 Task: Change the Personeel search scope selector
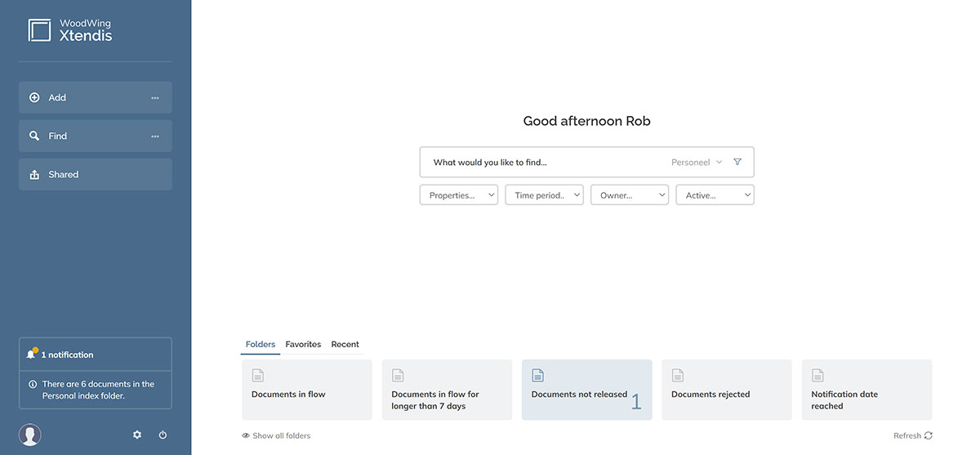697,162
